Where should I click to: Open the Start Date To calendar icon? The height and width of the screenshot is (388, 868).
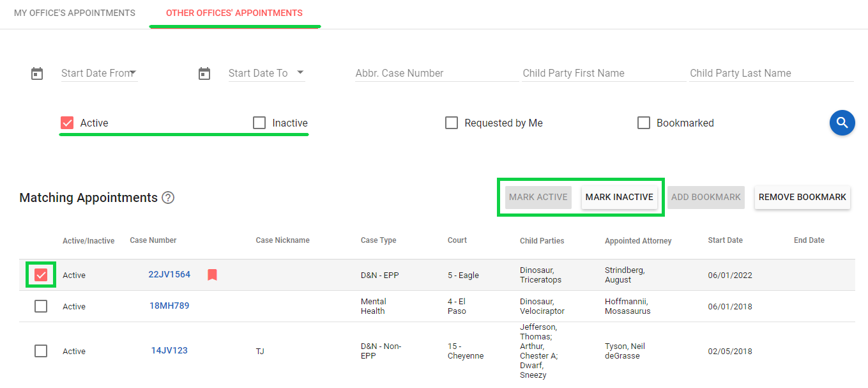tap(204, 74)
